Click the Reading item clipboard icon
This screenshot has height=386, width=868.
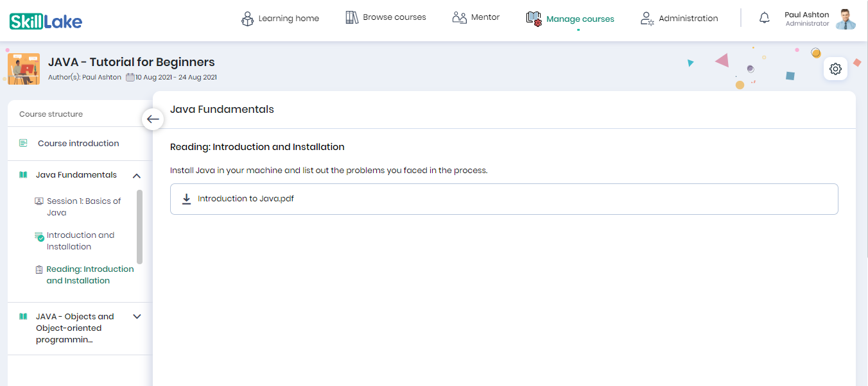tap(39, 270)
